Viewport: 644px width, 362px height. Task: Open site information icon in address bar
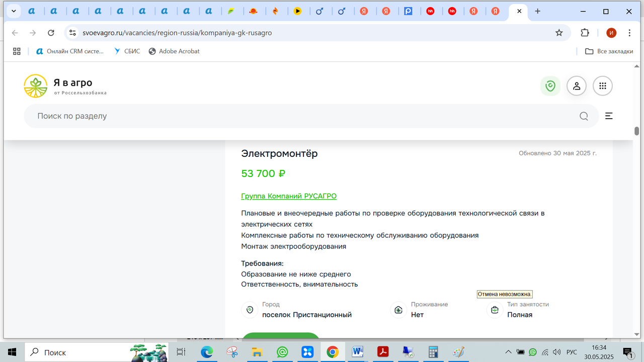[72, 33]
